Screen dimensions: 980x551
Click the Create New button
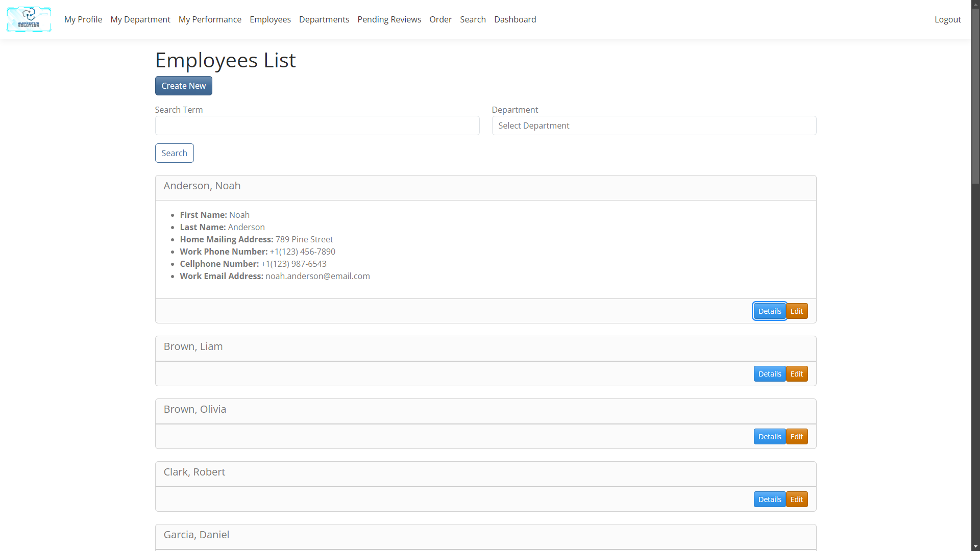(x=183, y=86)
